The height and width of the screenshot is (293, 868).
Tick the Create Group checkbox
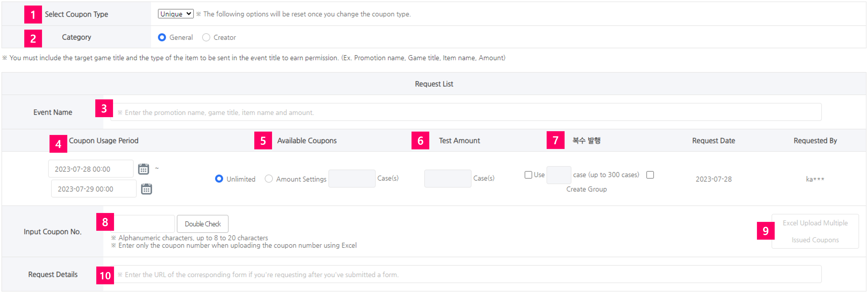pos(650,175)
